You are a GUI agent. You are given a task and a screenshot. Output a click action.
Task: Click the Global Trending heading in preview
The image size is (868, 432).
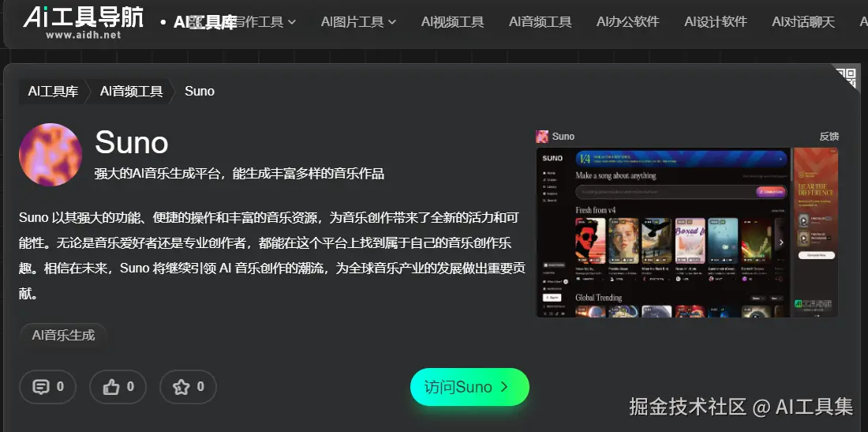[598, 298]
